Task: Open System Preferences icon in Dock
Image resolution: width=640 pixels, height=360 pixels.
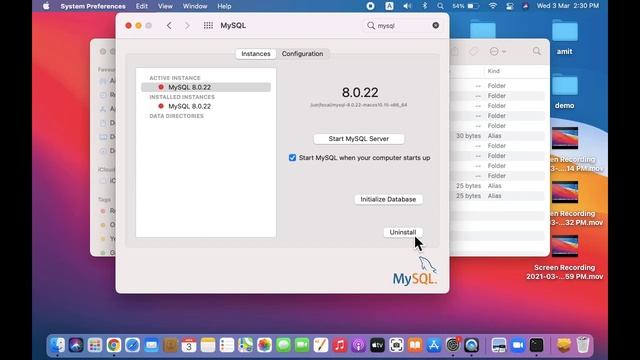Action: (452, 345)
